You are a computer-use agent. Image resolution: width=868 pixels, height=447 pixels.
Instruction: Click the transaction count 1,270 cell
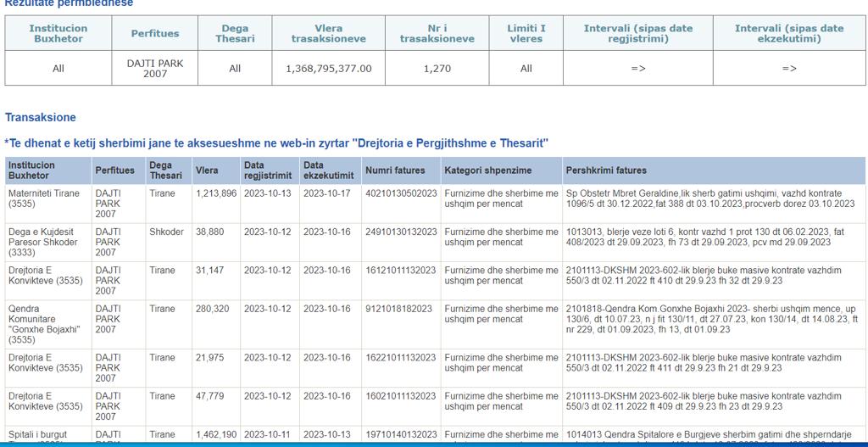coord(437,69)
